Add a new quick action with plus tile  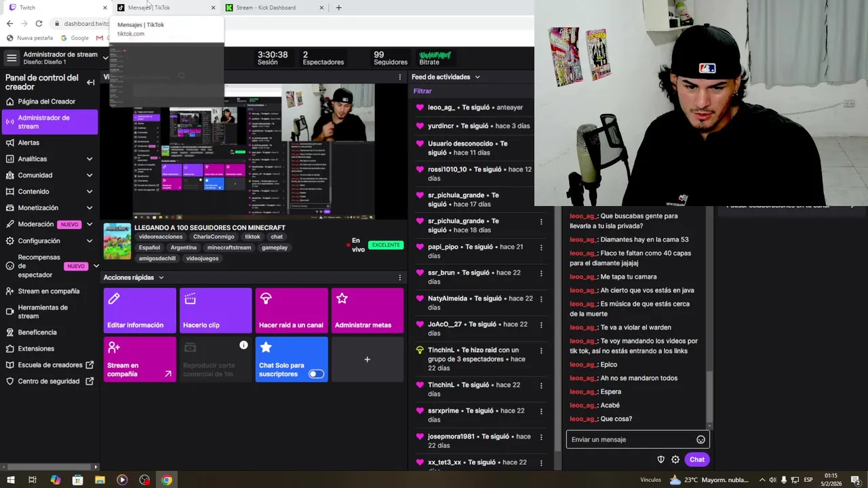pyautogui.click(x=368, y=359)
